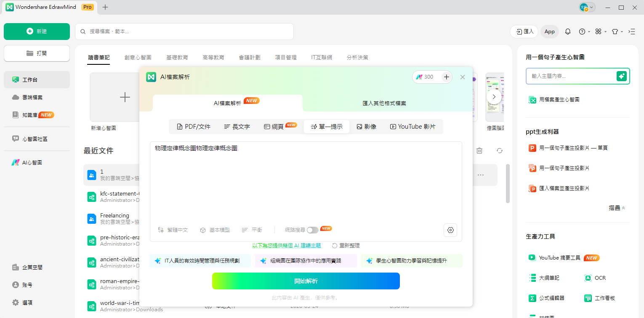Open AI心智圖 from the sidebar

pos(30,162)
